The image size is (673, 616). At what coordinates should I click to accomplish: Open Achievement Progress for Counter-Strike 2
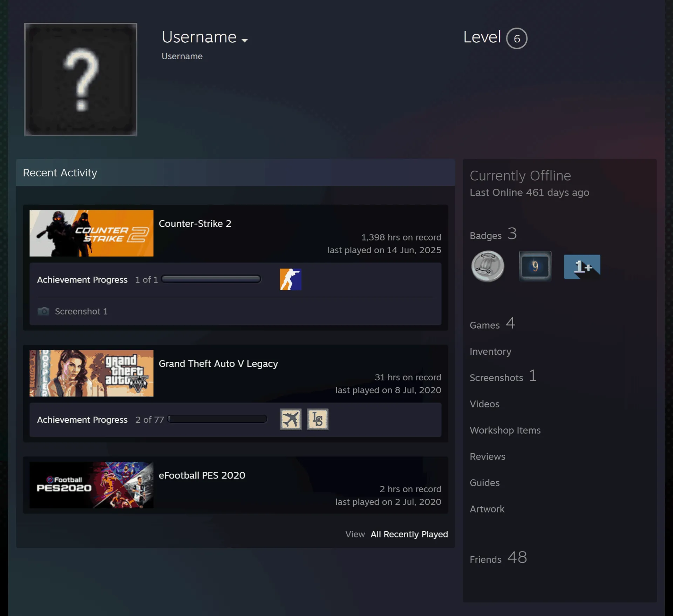point(82,280)
